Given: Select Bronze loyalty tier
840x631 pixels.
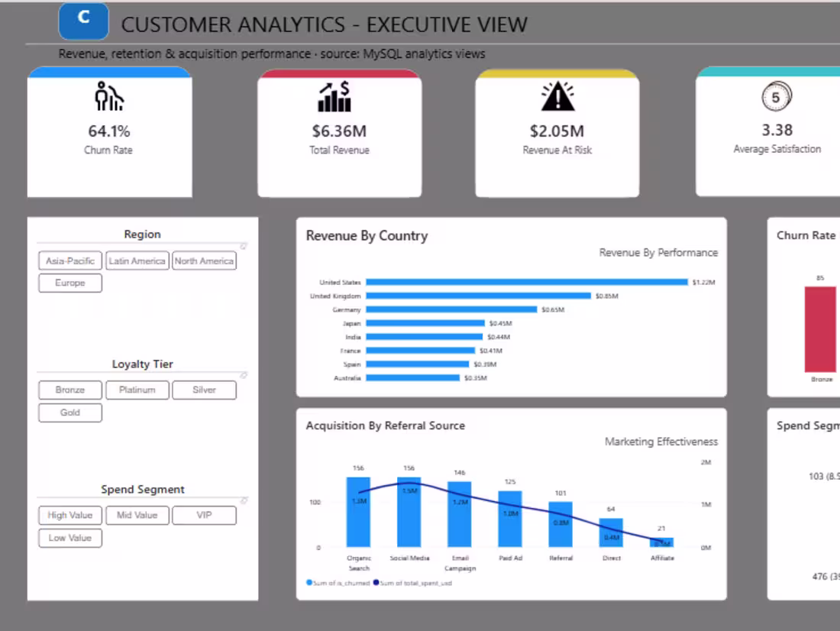Looking at the screenshot, I should pyautogui.click(x=70, y=390).
